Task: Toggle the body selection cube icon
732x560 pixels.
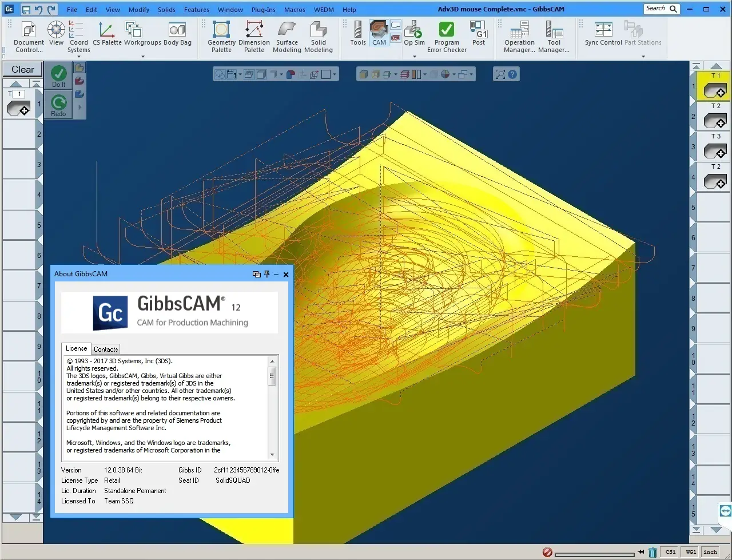Action: click(261, 74)
